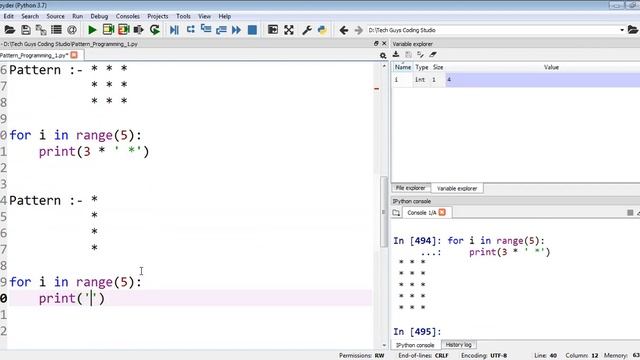Continue execution with the double-arrow icon
Image resolution: width=640 pixels, height=360 pixels.
[236, 30]
